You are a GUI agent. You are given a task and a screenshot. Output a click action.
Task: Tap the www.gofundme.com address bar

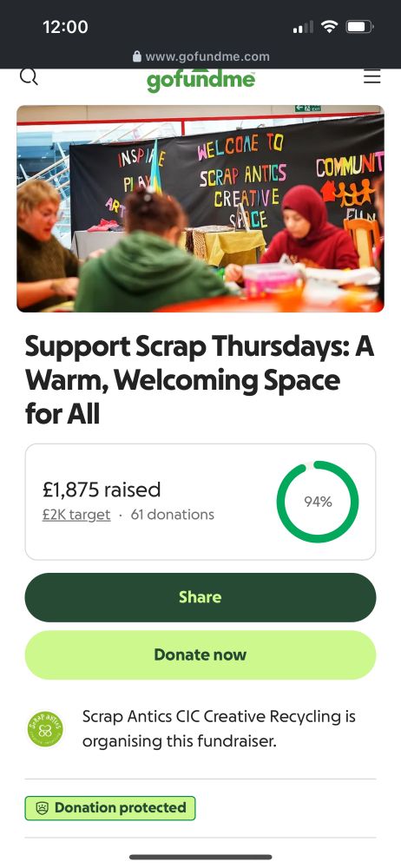pyautogui.click(x=201, y=56)
